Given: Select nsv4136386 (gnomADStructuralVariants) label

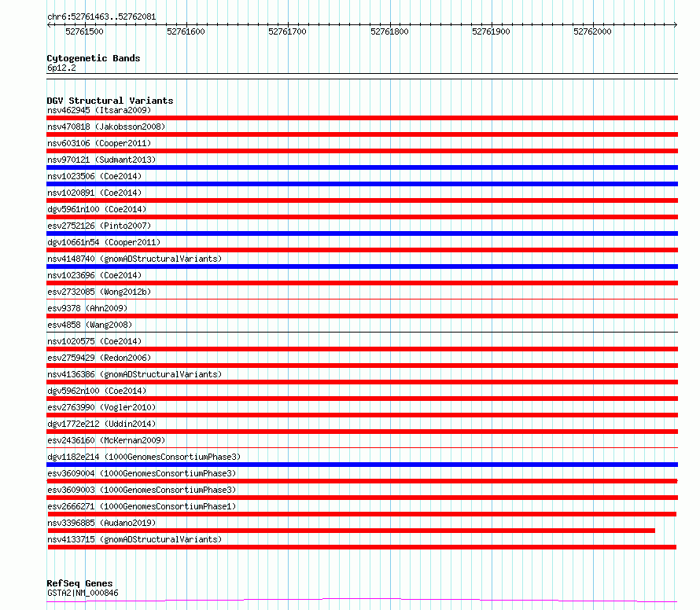Looking at the screenshot, I should [134, 374].
